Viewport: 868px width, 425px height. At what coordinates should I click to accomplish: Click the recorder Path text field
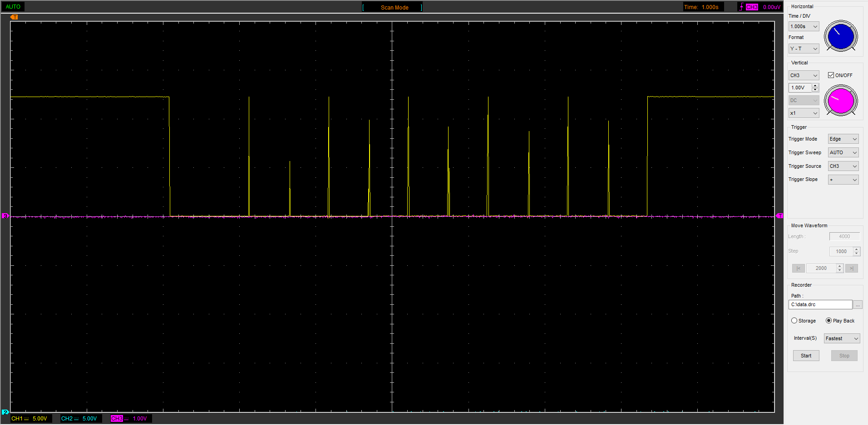(820, 305)
